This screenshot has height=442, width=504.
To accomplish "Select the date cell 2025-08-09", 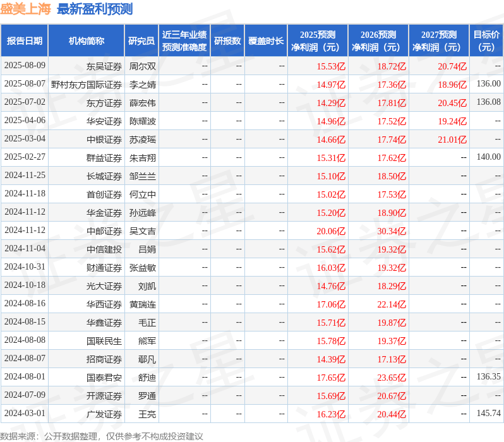I will point(25,66).
